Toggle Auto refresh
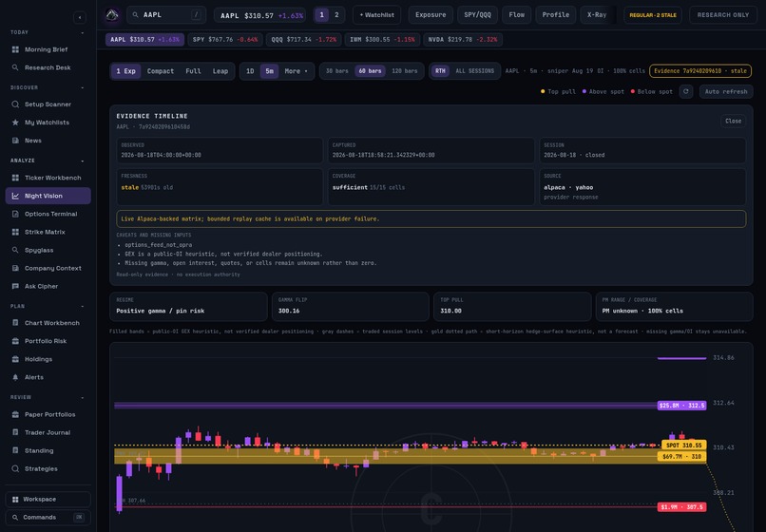 [x=726, y=91]
